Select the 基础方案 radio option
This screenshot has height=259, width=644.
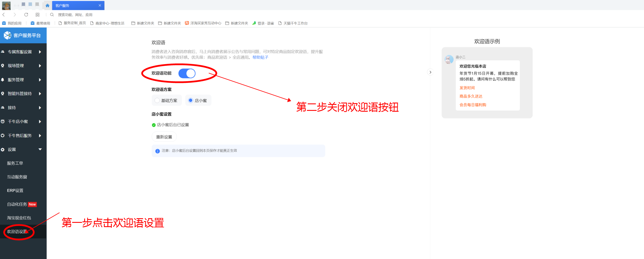[x=157, y=100]
